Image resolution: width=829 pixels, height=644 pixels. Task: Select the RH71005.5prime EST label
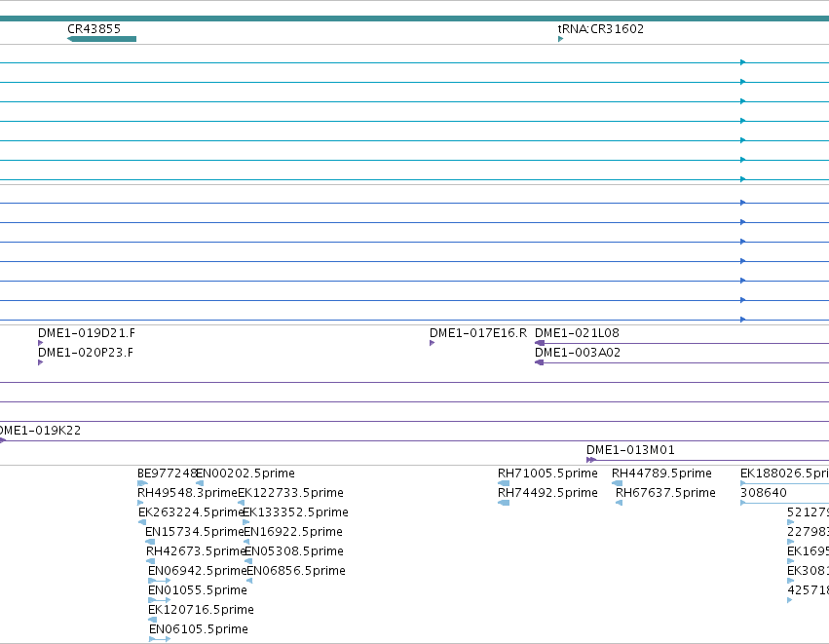point(547,474)
